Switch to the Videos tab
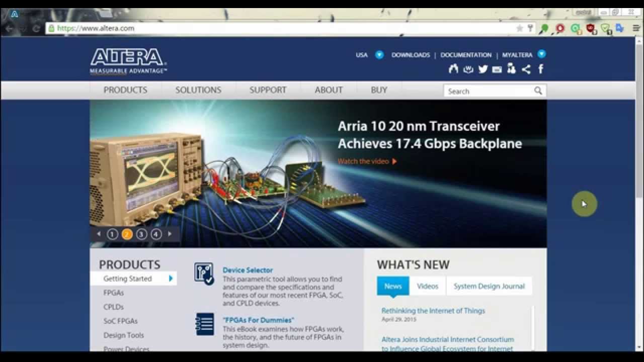Image resolution: width=644 pixels, height=362 pixels. pyautogui.click(x=428, y=286)
